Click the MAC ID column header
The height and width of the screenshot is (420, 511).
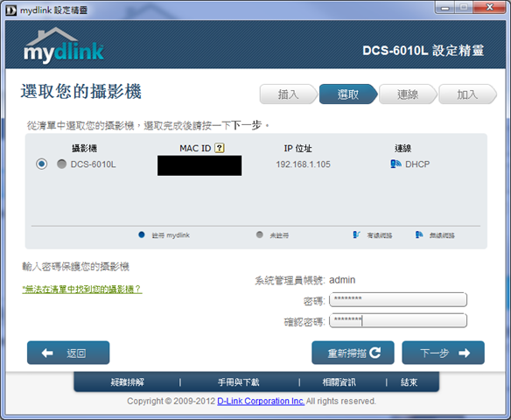coord(195,148)
